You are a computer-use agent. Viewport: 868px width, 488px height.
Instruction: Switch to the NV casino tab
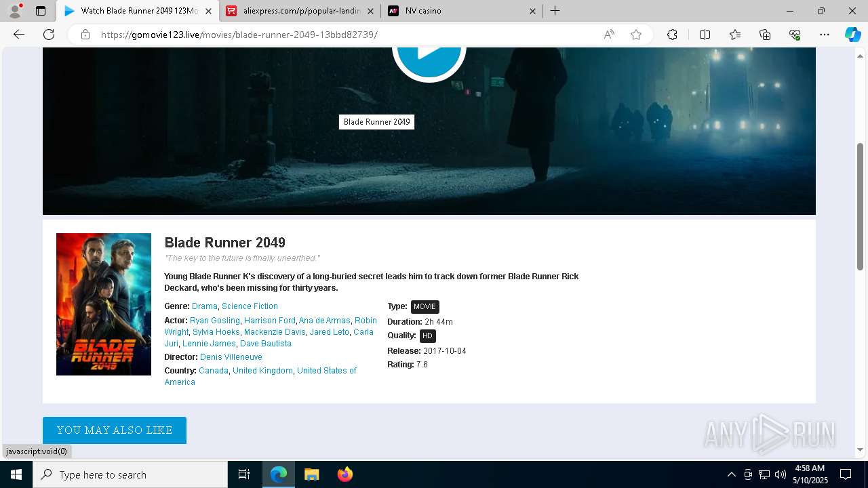click(462, 11)
